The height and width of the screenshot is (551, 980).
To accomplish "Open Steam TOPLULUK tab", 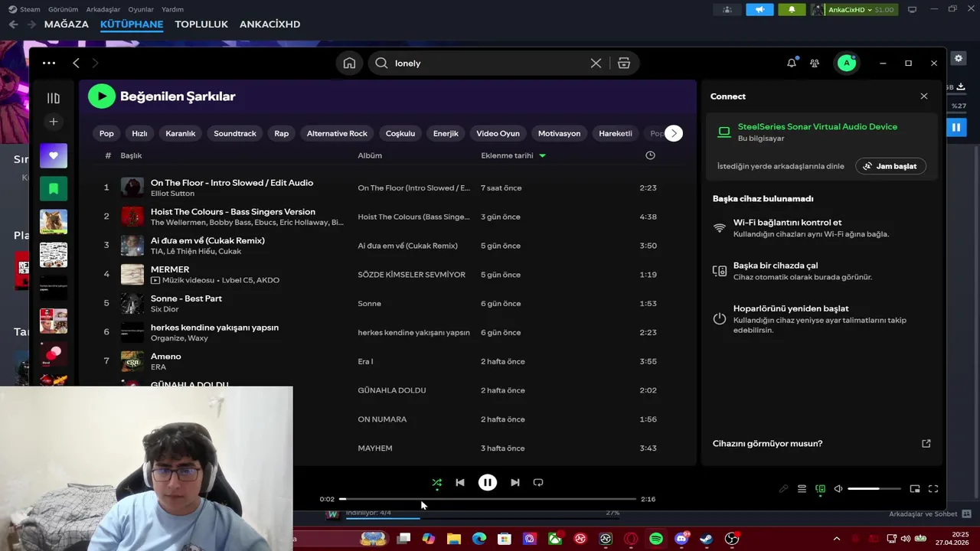I will pos(201,24).
